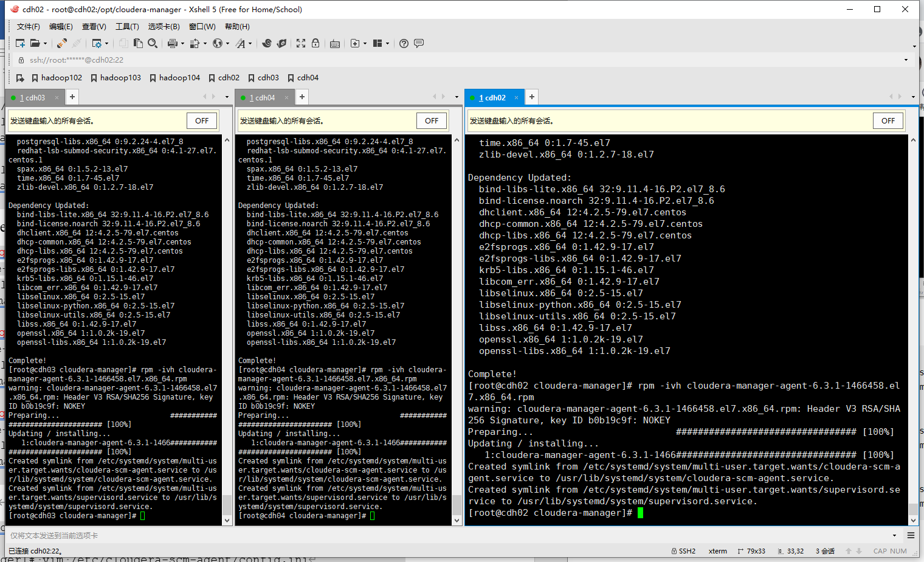Open cdh03 quick-connect link

tap(263, 78)
